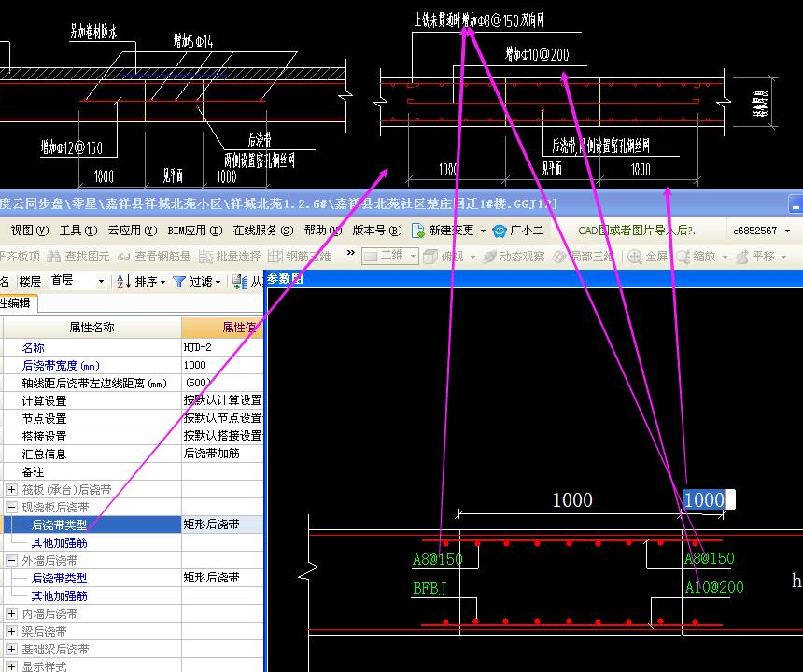
Task: Click the 查找图元 binoculars icon
Action: 54,256
